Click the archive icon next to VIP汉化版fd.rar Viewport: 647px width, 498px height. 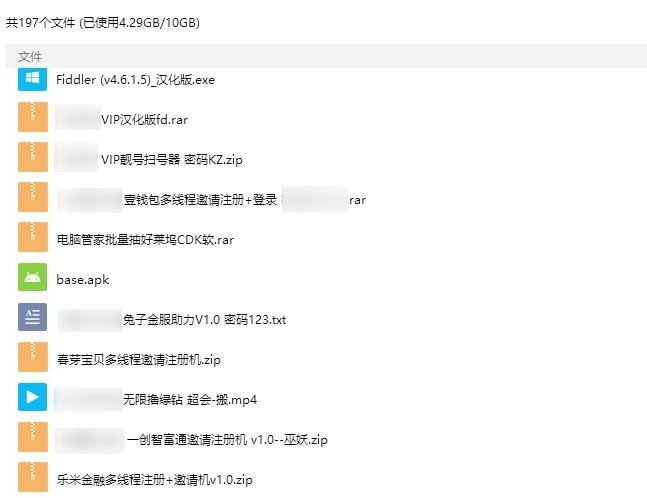[33, 117]
